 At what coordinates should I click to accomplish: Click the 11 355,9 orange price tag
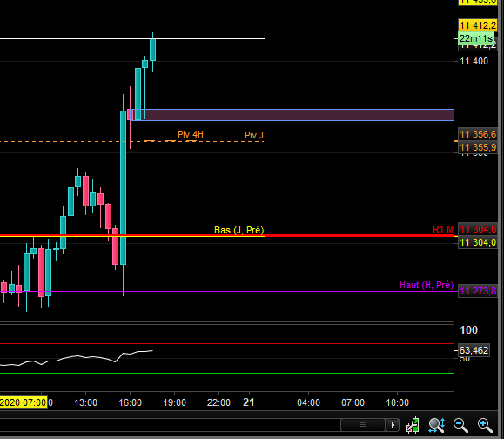click(478, 147)
